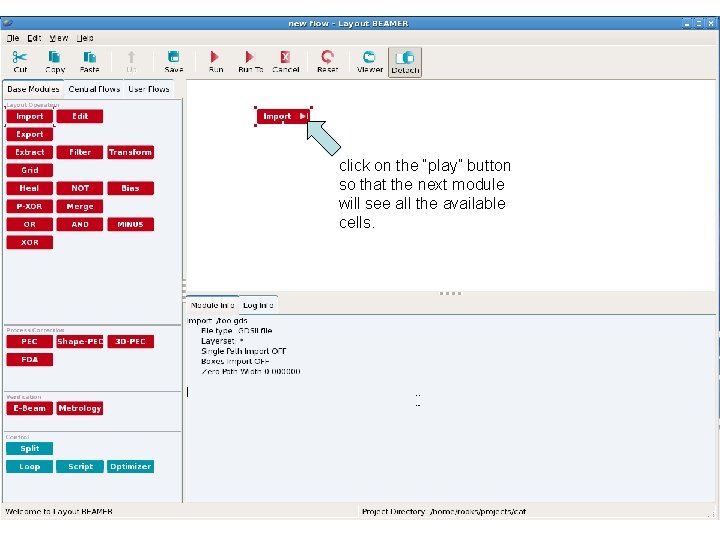This screenshot has width=720, height=540.
Task: Save the flow with the Save icon
Action: coord(174,56)
